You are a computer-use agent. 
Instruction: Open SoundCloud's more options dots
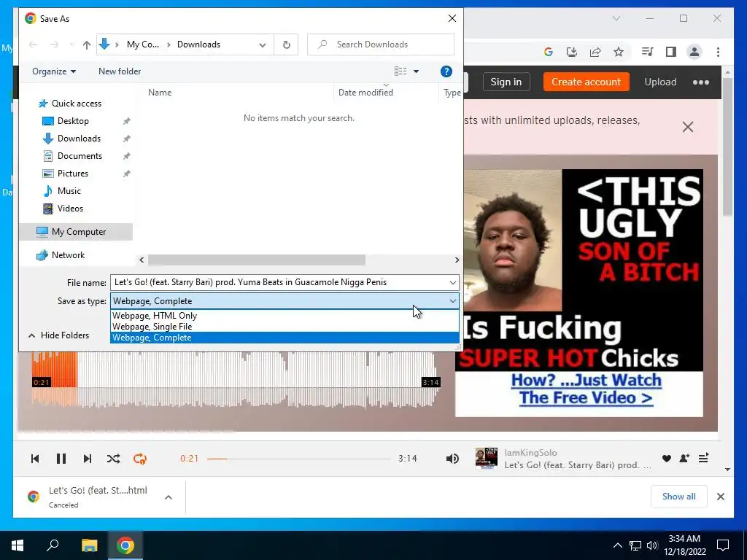701,82
